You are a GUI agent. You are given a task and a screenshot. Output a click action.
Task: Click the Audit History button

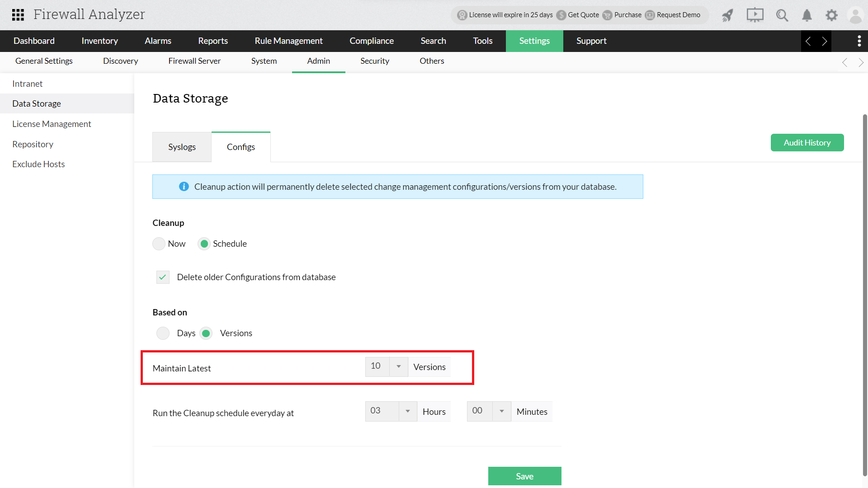pos(807,142)
